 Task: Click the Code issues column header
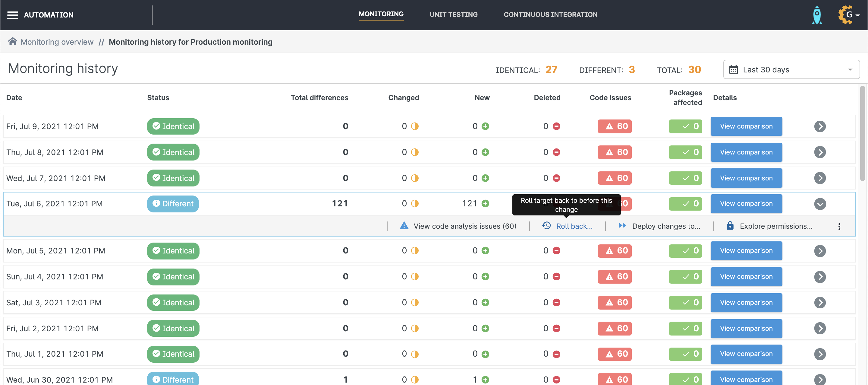point(610,97)
